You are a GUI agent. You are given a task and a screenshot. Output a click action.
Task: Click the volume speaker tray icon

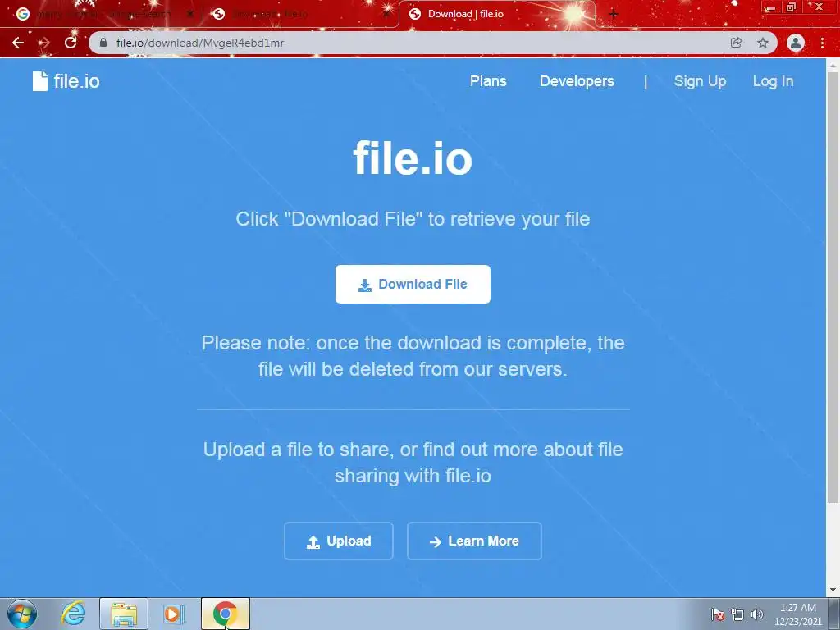pos(757,614)
